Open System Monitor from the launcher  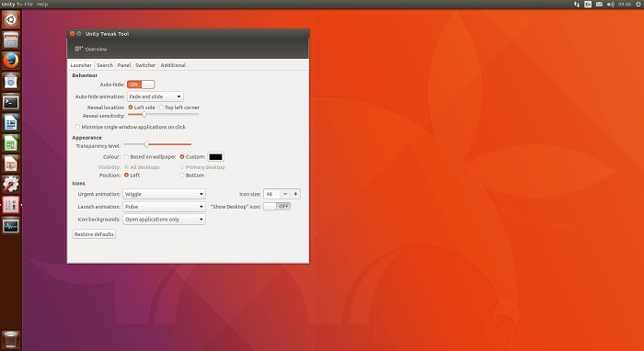click(x=11, y=226)
